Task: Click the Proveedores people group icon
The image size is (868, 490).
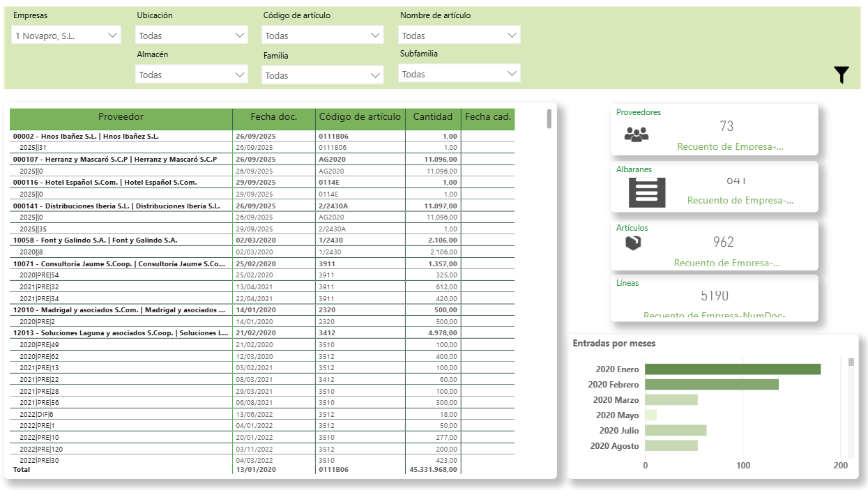Action: point(636,135)
